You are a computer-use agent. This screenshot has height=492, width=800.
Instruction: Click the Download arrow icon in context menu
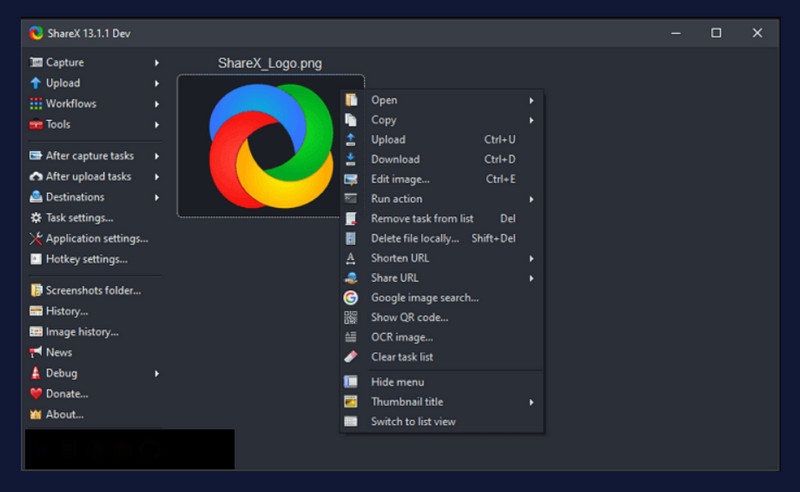click(351, 159)
